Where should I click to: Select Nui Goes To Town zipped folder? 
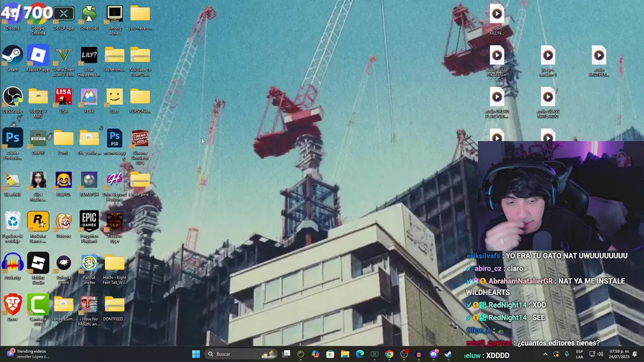click(x=140, y=61)
